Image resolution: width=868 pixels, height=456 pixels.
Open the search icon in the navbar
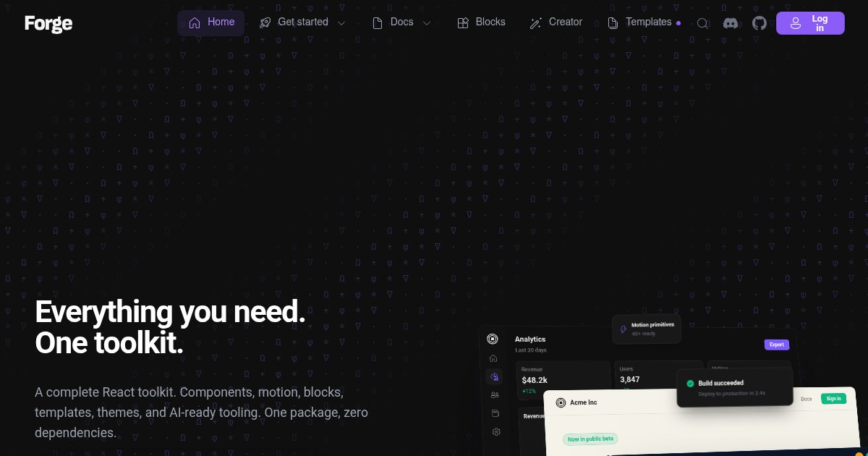coord(702,23)
